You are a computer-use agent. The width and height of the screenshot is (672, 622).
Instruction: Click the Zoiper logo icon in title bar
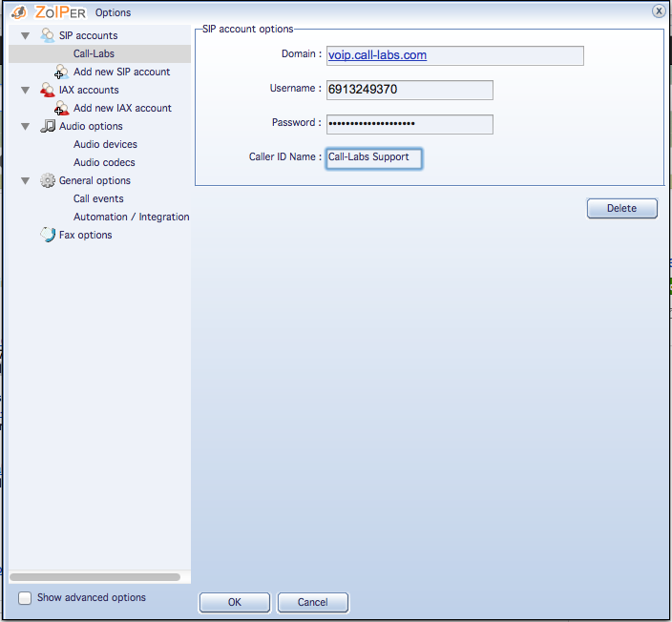tap(18, 12)
